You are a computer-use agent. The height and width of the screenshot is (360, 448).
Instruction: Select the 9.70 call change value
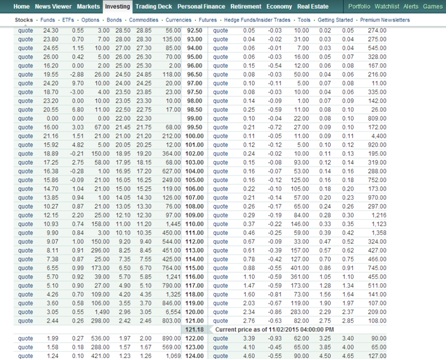pos(78,83)
